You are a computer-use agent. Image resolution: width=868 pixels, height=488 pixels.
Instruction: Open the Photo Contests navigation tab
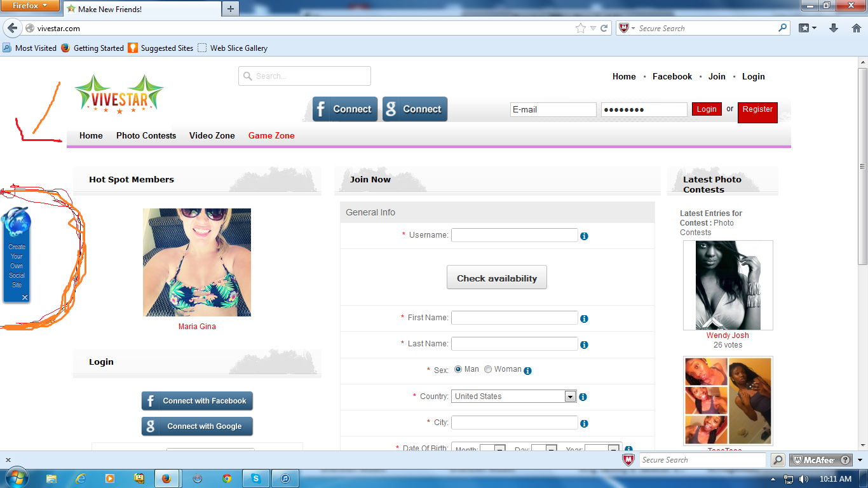[x=146, y=135]
